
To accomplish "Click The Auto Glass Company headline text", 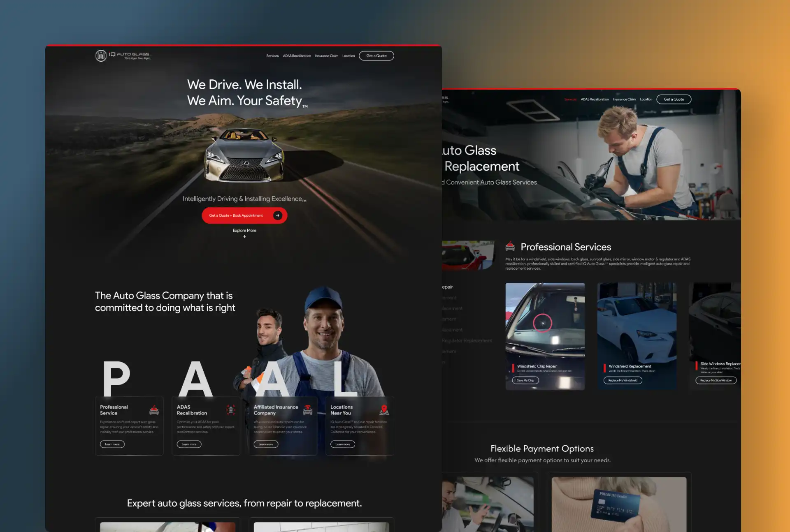I will [x=165, y=302].
